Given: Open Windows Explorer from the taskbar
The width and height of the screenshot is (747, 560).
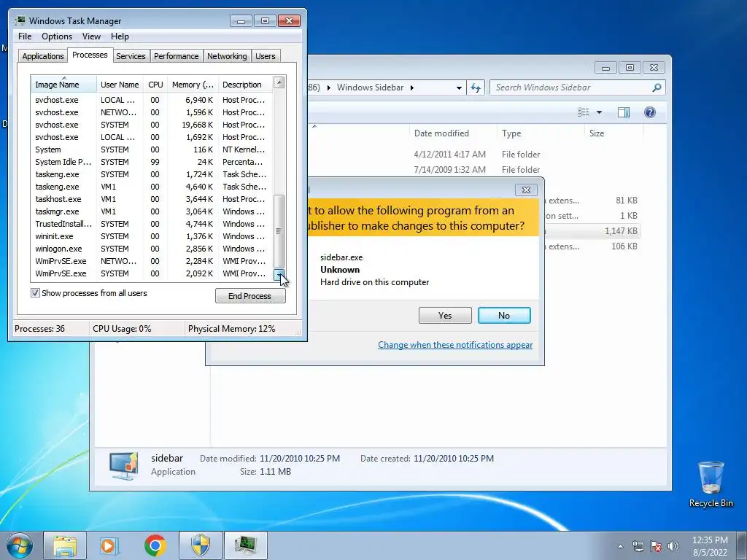Looking at the screenshot, I should [65, 545].
